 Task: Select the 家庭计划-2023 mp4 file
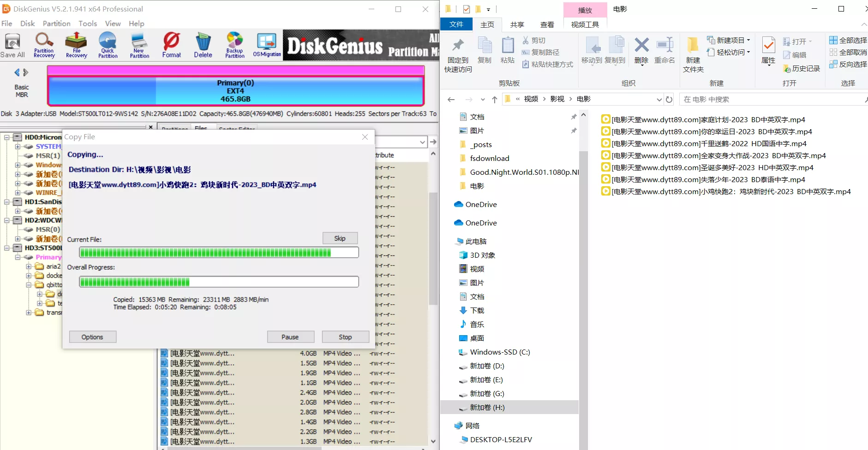(x=703, y=119)
